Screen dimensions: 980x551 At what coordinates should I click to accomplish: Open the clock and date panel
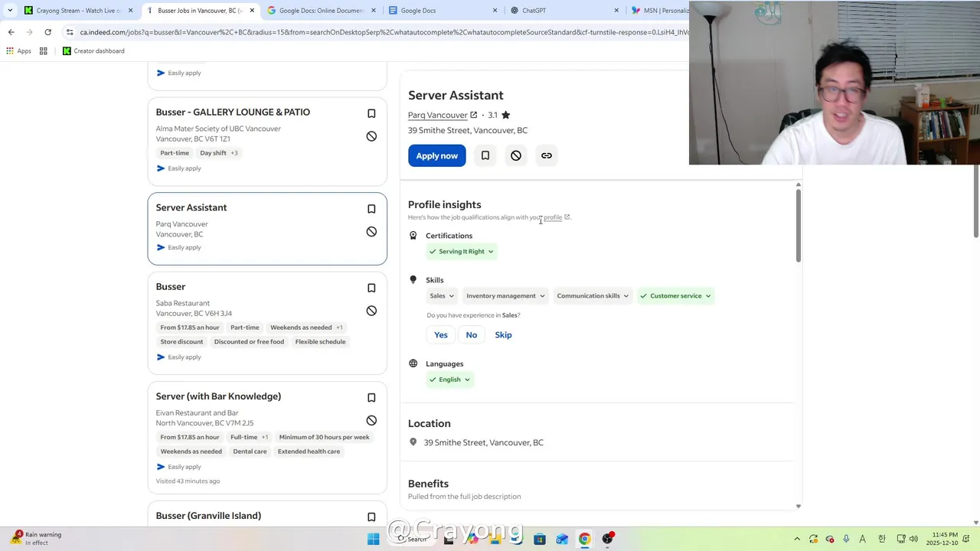[942, 539]
